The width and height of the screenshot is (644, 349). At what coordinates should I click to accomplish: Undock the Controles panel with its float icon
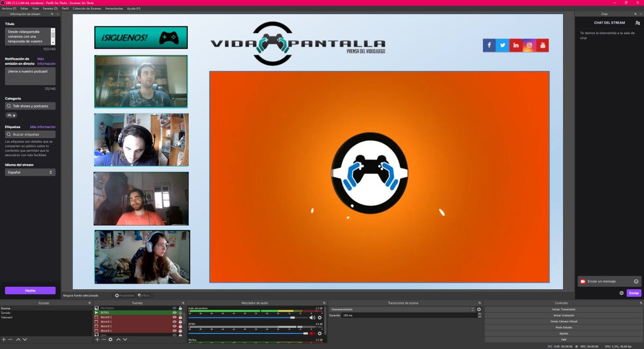[641, 303]
